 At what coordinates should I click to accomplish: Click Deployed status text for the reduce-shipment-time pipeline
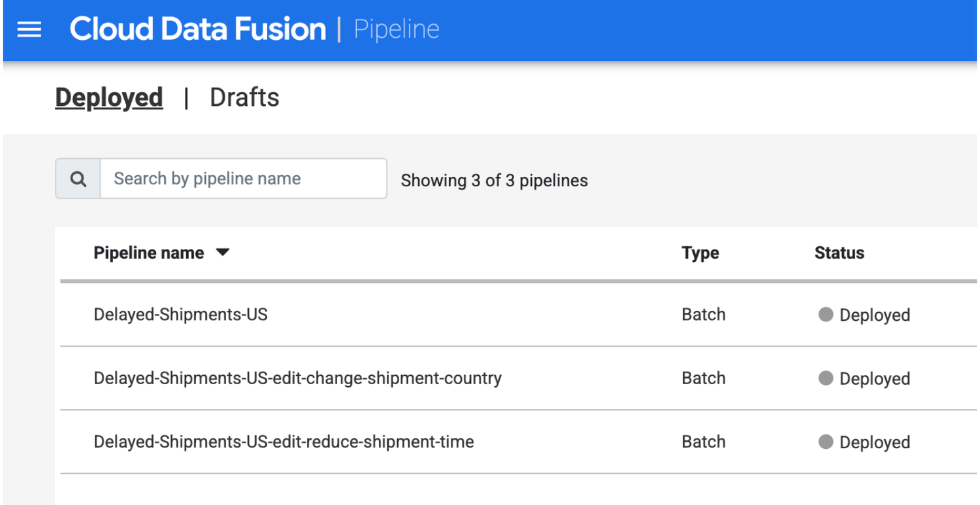click(875, 443)
